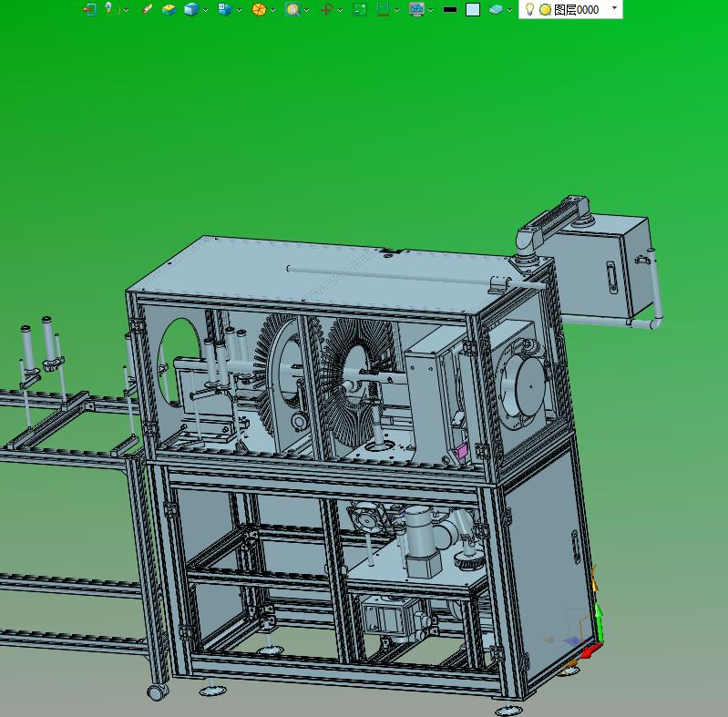Click the teal transparency slab icon
Image resolution: width=728 pixels, height=717 pixels.
click(x=496, y=9)
